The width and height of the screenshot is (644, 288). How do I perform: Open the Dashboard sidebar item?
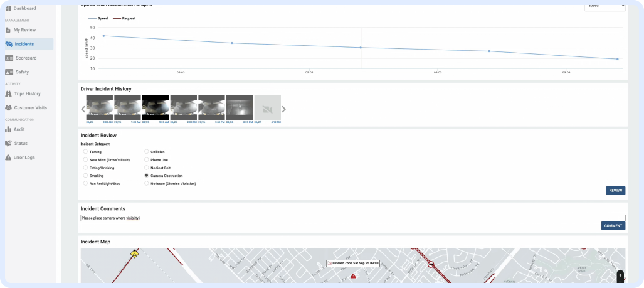pyautogui.click(x=24, y=8)
